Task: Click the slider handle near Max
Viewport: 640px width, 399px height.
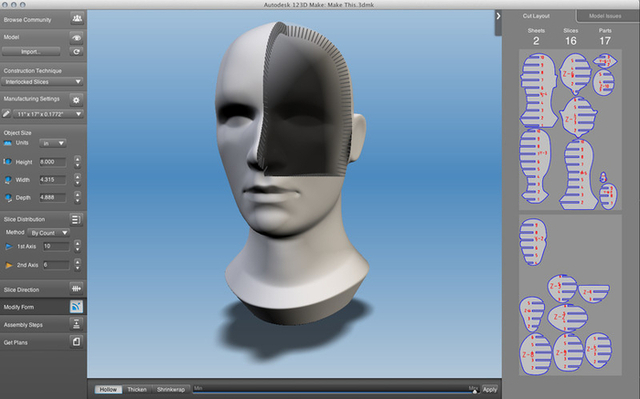Action: pyautogui.click(x=475, y=391)
